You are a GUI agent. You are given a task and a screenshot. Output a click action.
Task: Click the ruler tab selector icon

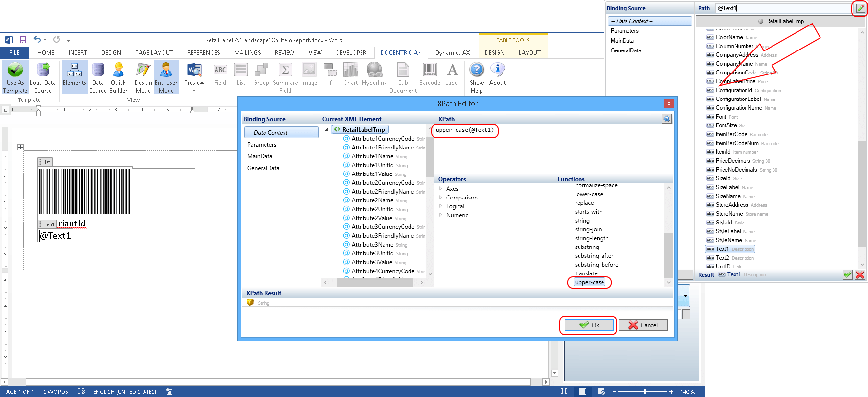point(5,110)
